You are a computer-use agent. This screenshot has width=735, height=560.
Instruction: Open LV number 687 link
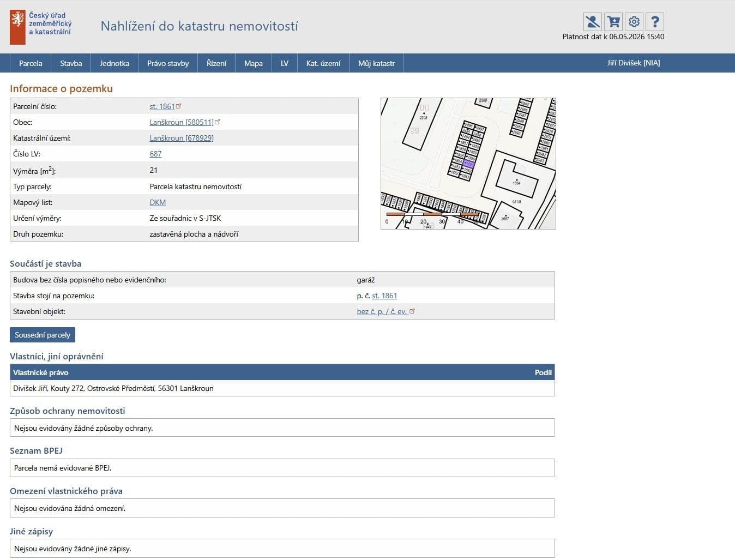tap(155, 154)
